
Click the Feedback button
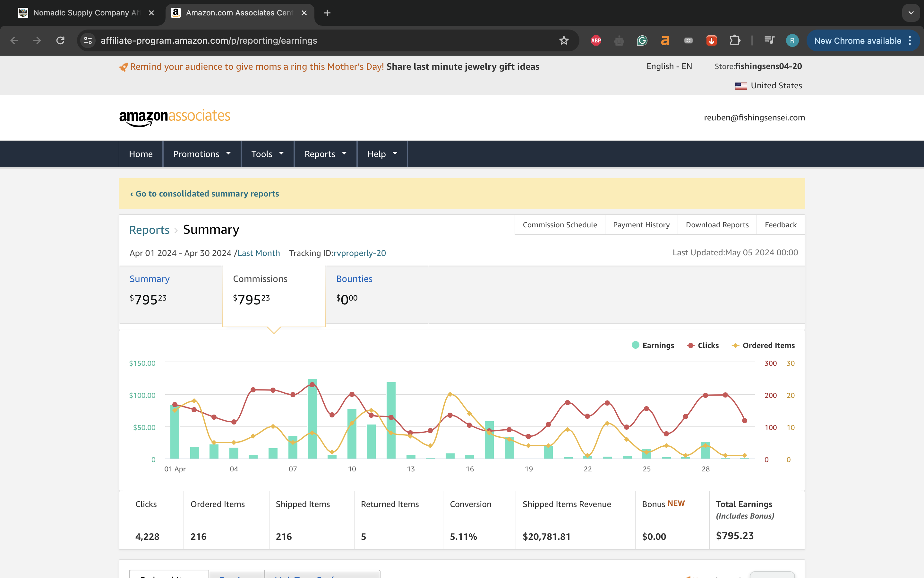[781, 225]
